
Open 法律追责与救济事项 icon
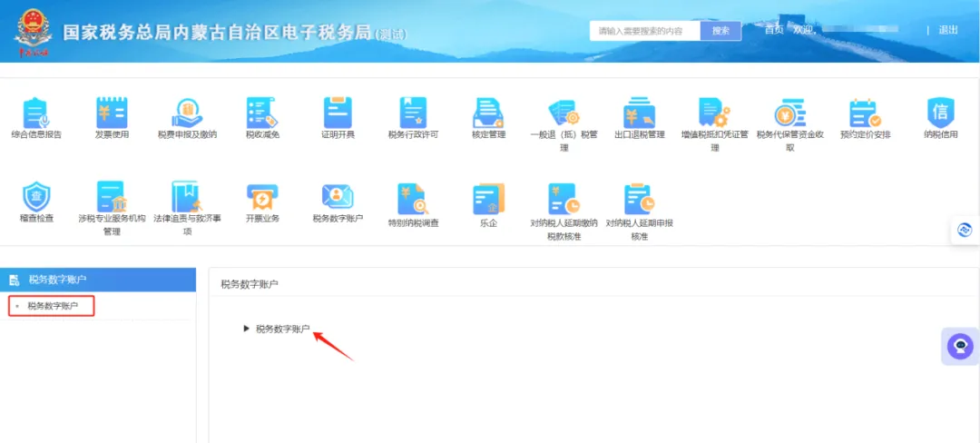(188, 198)
